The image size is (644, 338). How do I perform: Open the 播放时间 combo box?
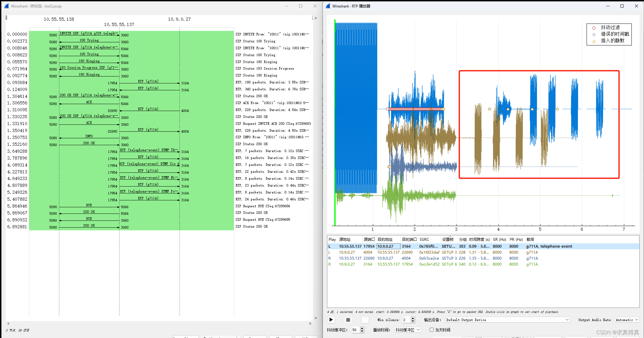(x=407, y=330)
